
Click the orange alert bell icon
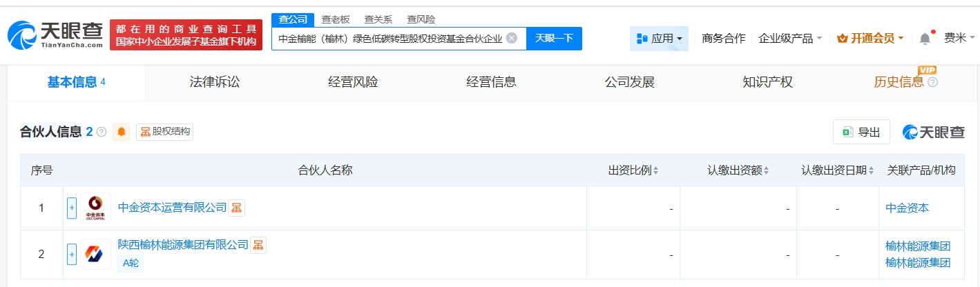[122, 132]
